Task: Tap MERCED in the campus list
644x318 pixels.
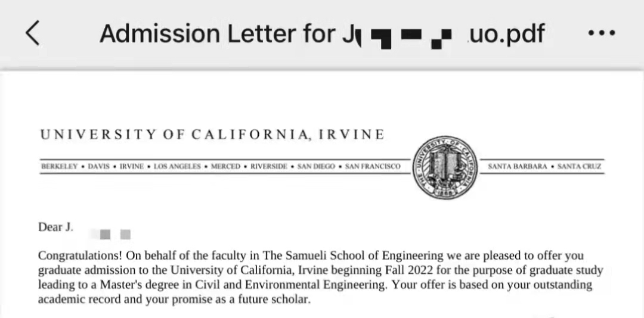Action: pos(225,167)
